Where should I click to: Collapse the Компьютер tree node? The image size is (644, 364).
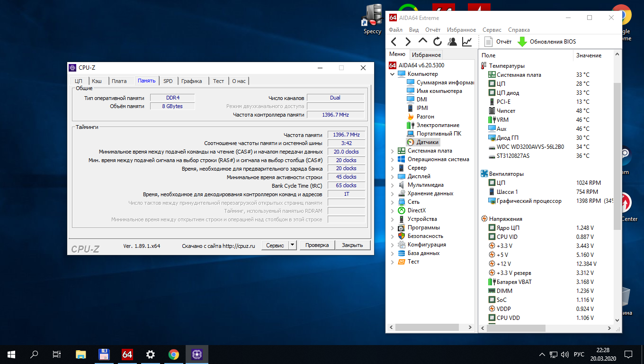[392, 74]
